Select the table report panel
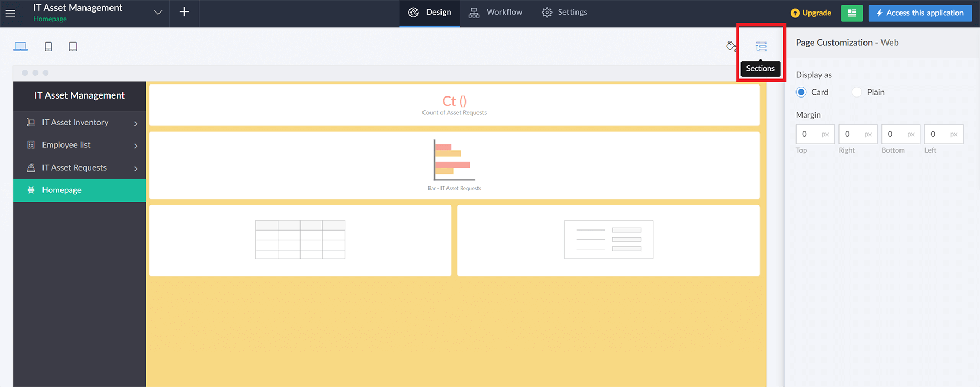The height and width of the screenshot is (387, 980). tap(300, 240)
